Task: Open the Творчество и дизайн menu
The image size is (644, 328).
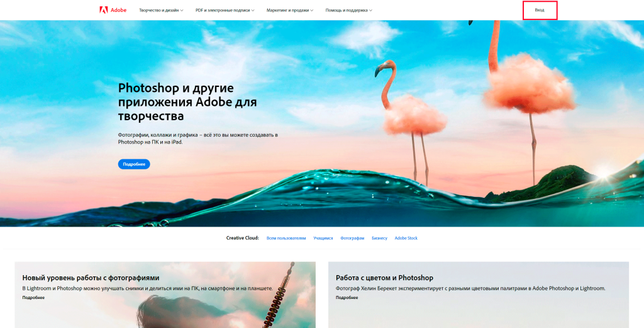Action: (x=161, y=10)
